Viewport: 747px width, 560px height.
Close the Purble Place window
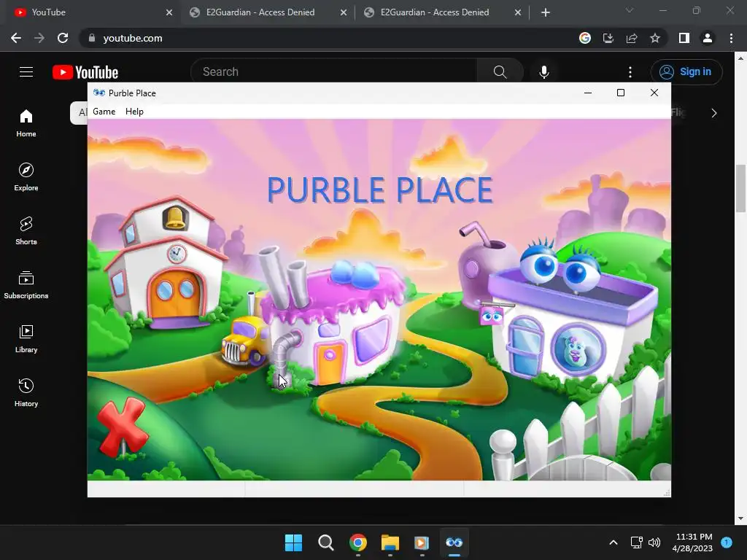(654, 93)
